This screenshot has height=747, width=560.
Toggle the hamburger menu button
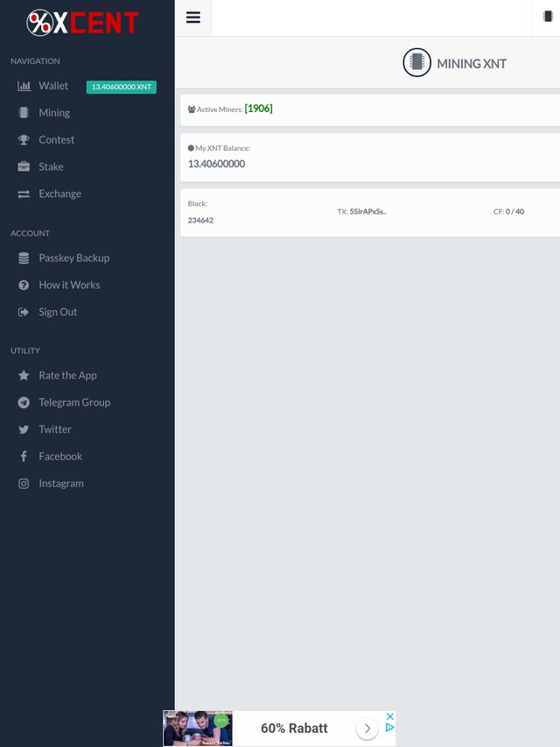[x=192, y=18]
